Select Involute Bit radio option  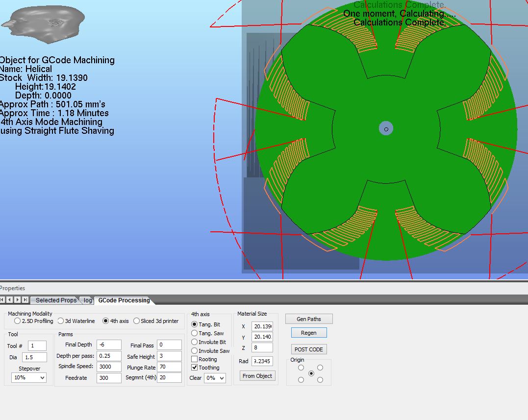(x=195, y=342)
